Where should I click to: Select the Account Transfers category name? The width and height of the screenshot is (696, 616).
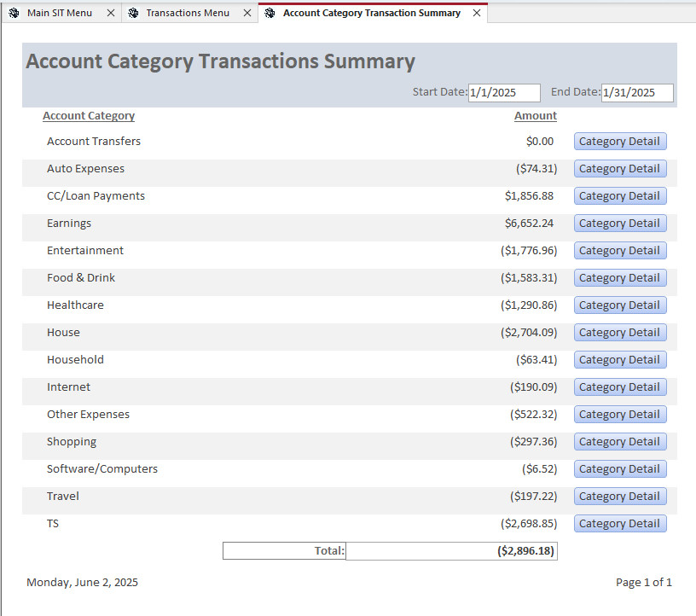point(94,142)
